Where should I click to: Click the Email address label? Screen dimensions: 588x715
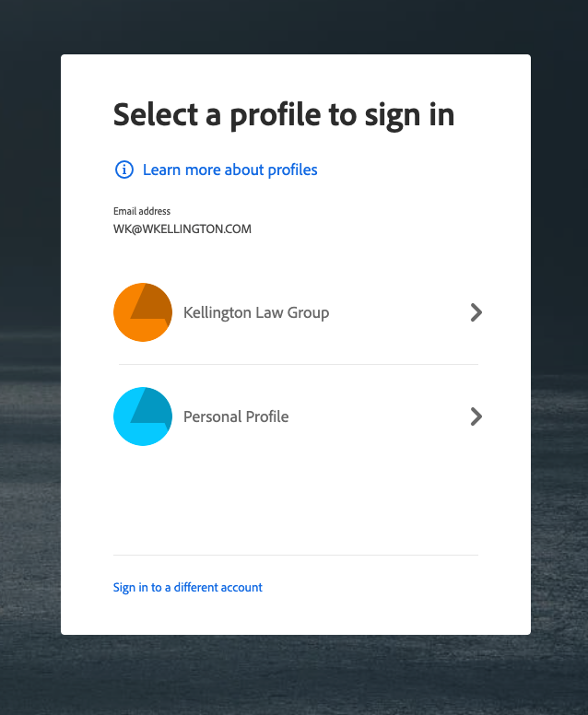pyautogui.click(x=142, y=211)
